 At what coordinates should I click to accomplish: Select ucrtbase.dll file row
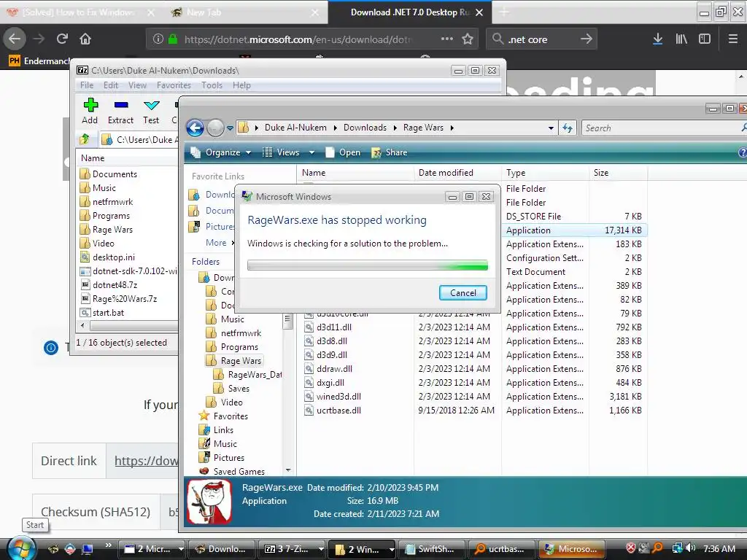(x=473, y=410)
